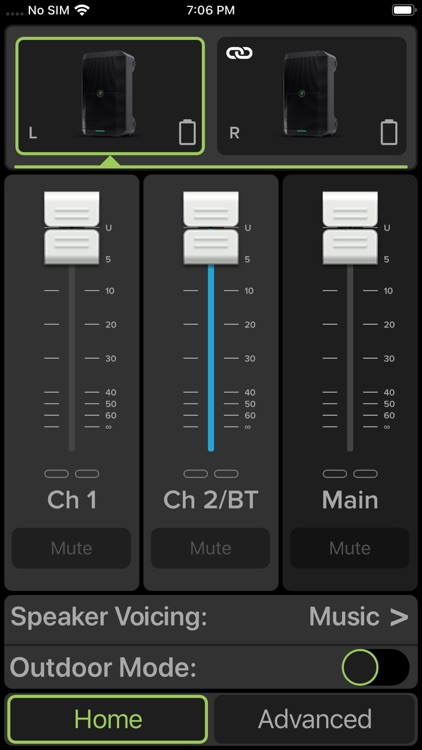Click the 10 mark on Ch 1 scale

click(x=110, y=291)
